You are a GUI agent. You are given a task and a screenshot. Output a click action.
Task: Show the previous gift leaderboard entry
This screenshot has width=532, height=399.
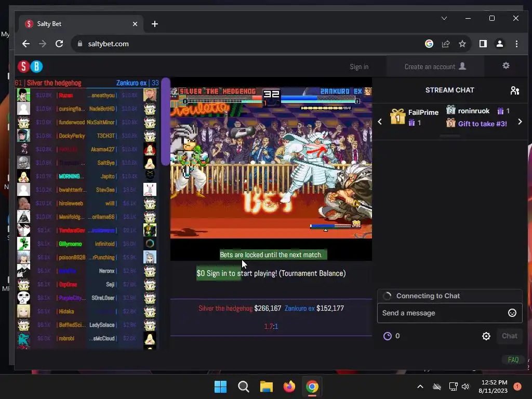point(380,122)
